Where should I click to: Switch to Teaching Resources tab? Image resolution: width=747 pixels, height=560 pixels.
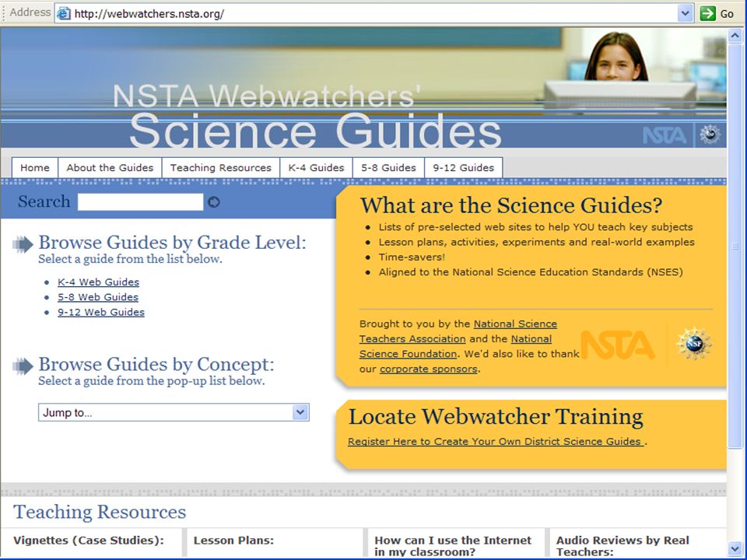pos(220,168)
